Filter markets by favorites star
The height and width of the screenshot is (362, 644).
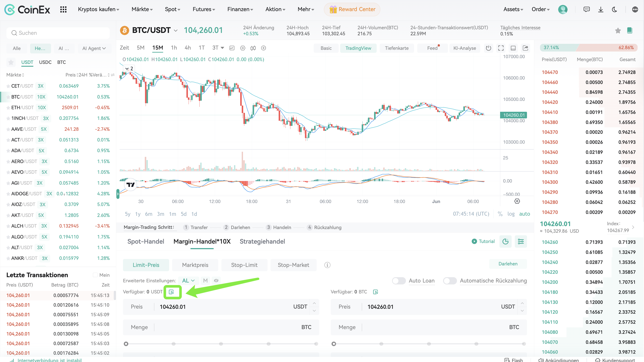click(x=11, y=62)
